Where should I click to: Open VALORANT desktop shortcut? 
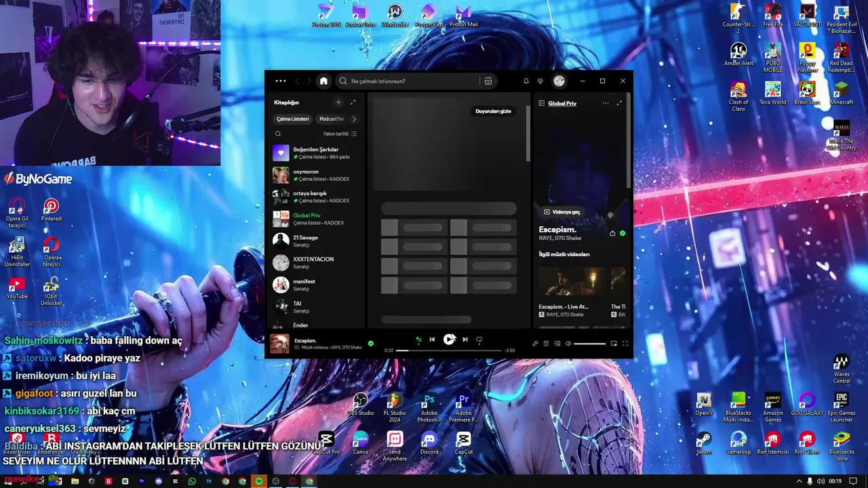(x=807, y=16)
